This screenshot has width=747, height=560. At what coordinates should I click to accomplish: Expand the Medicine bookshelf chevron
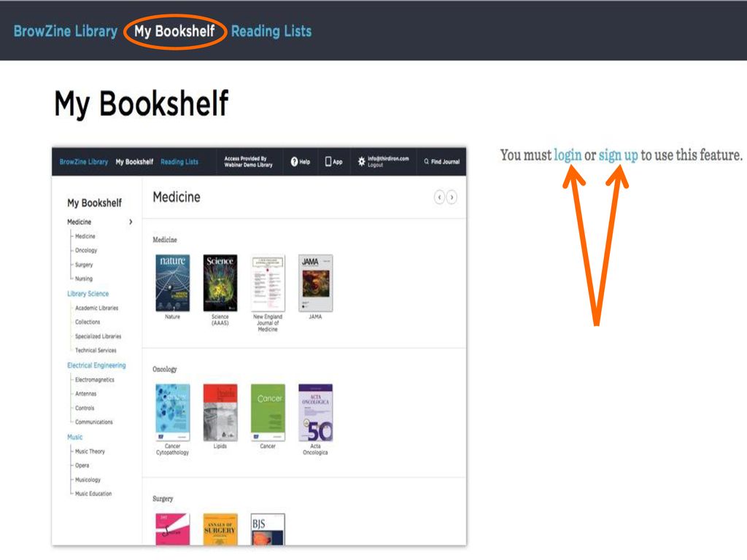[131, 222]
